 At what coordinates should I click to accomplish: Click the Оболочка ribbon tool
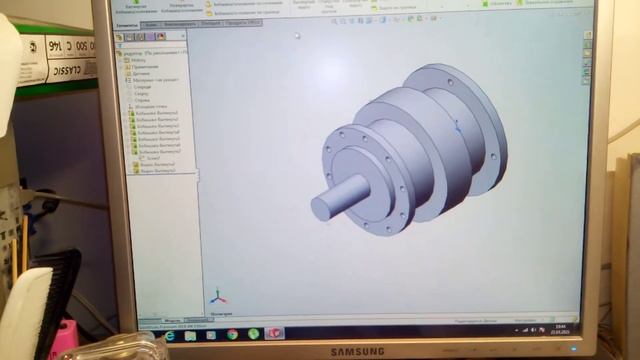[496, 3]
